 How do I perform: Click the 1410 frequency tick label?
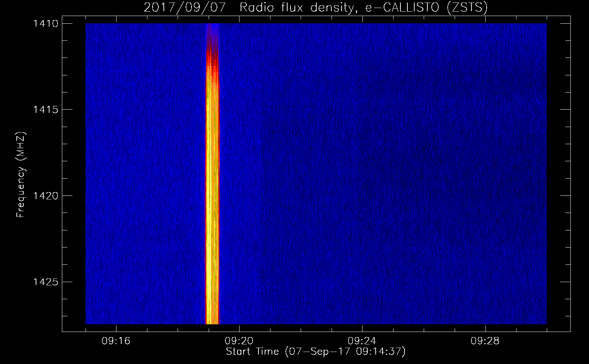click(x=46, y=24)
